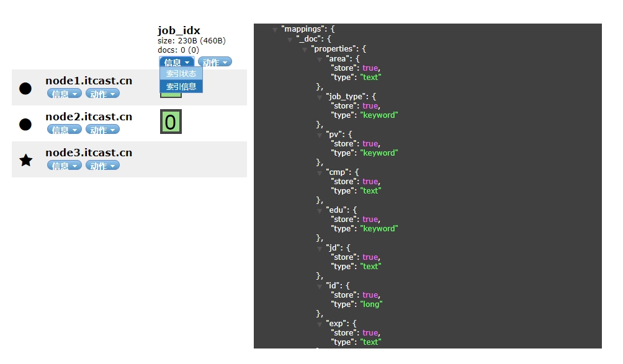Open the 动作 button for node3.itcast.cn

102,166
